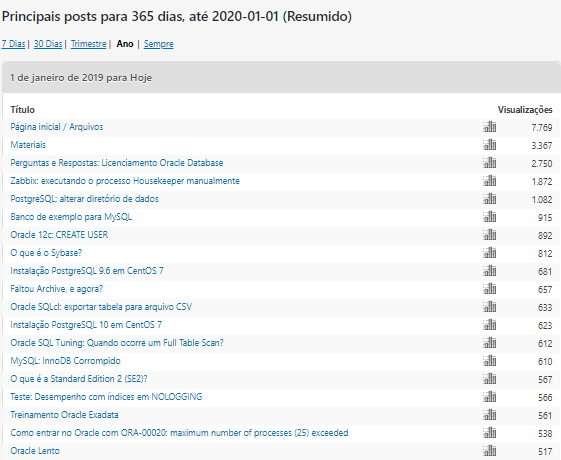
Task: Open stats chart icon for Oracle Lento
Action: point(489,451)
